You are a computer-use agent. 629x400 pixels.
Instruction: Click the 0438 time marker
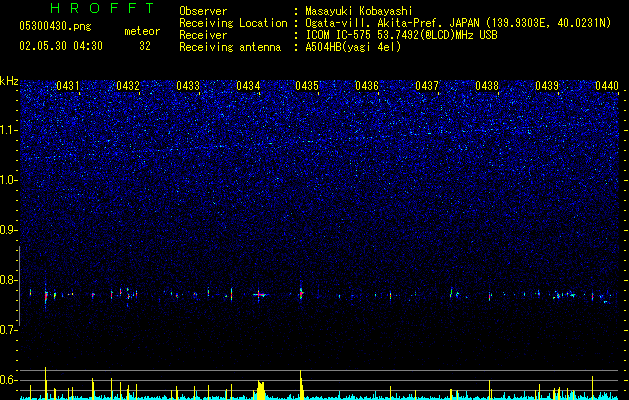point(487,86)
